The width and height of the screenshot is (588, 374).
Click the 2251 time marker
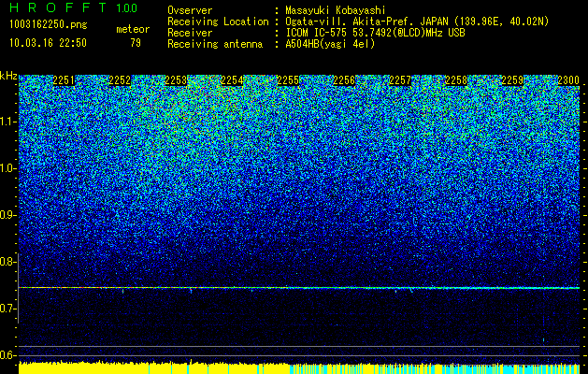64,80
